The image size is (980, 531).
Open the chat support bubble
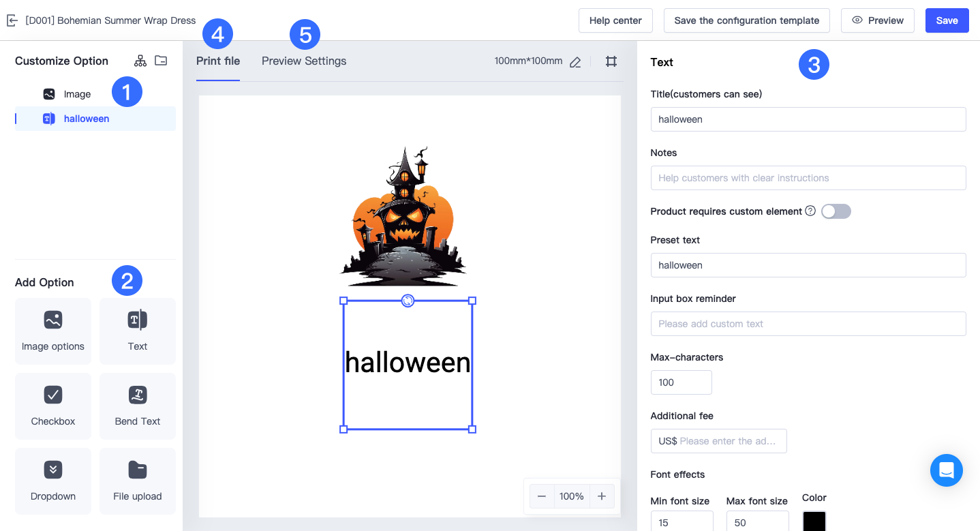tap(946, 470)
